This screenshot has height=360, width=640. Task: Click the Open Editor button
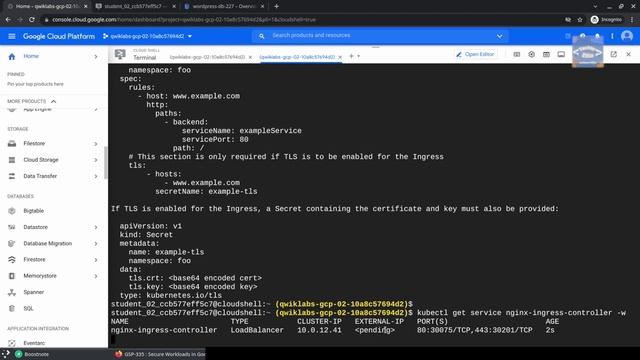[x=476, y=54]
